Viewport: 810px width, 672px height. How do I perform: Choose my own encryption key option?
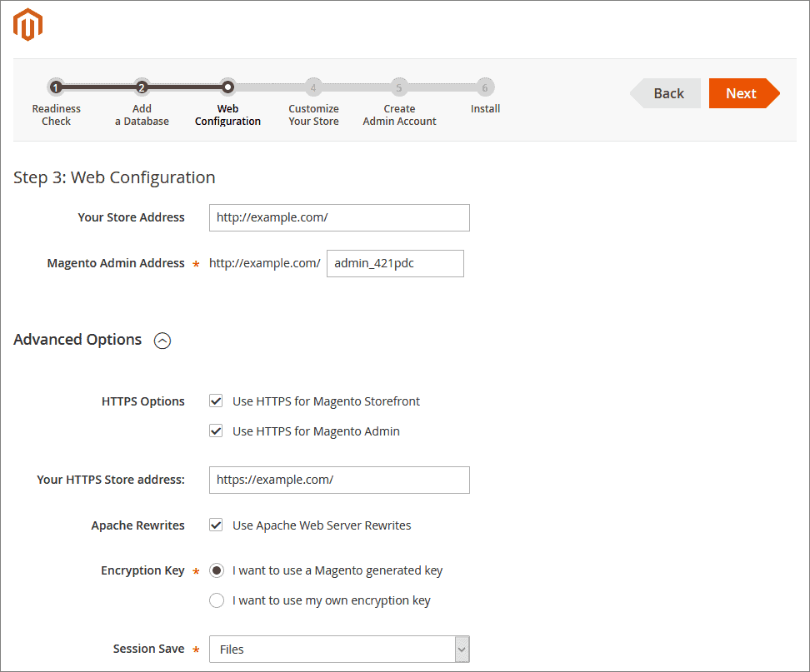click(x=217, y=600)
